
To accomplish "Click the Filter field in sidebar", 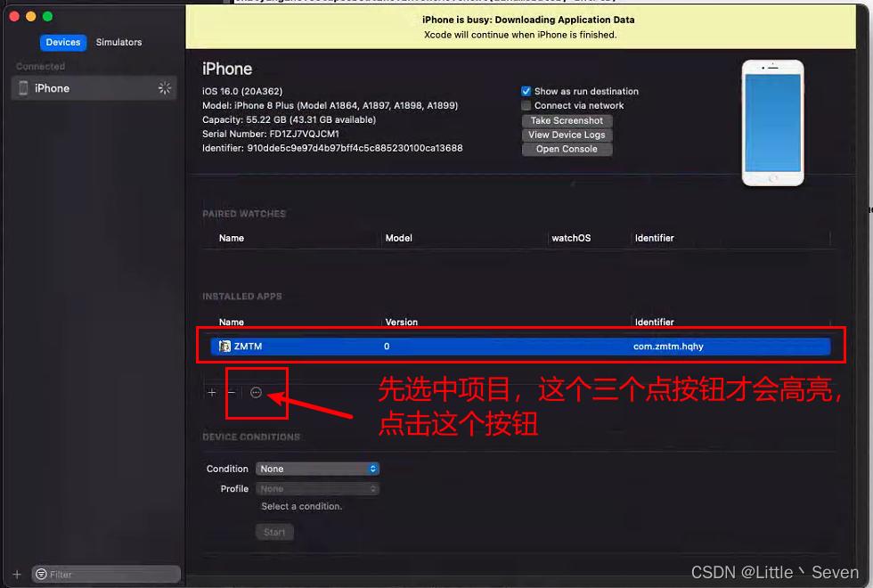I will point(106,574).
